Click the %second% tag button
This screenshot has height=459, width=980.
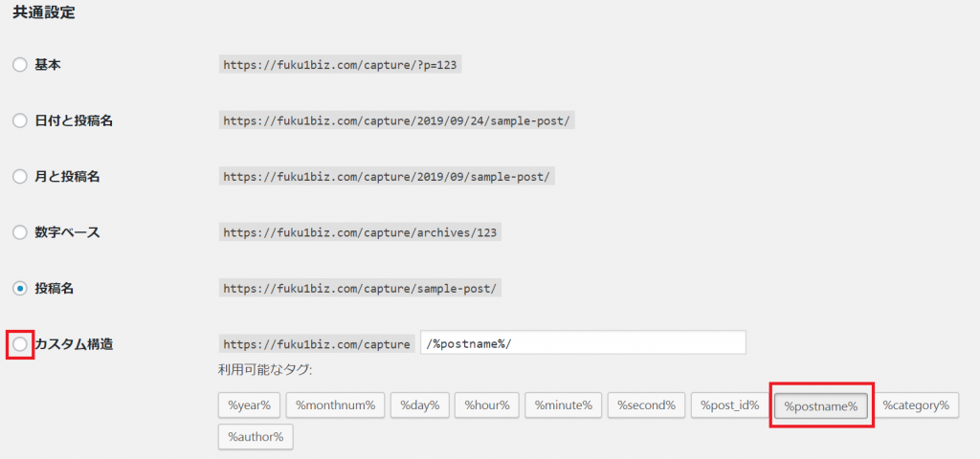pyautogui.click(x=646, y=405)
